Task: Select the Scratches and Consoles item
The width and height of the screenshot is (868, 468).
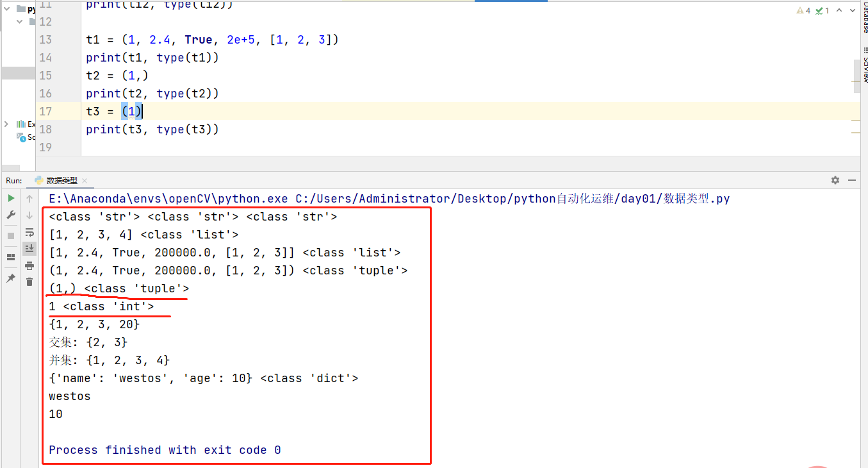Action: pyautogui.click(x=27, y=137)
